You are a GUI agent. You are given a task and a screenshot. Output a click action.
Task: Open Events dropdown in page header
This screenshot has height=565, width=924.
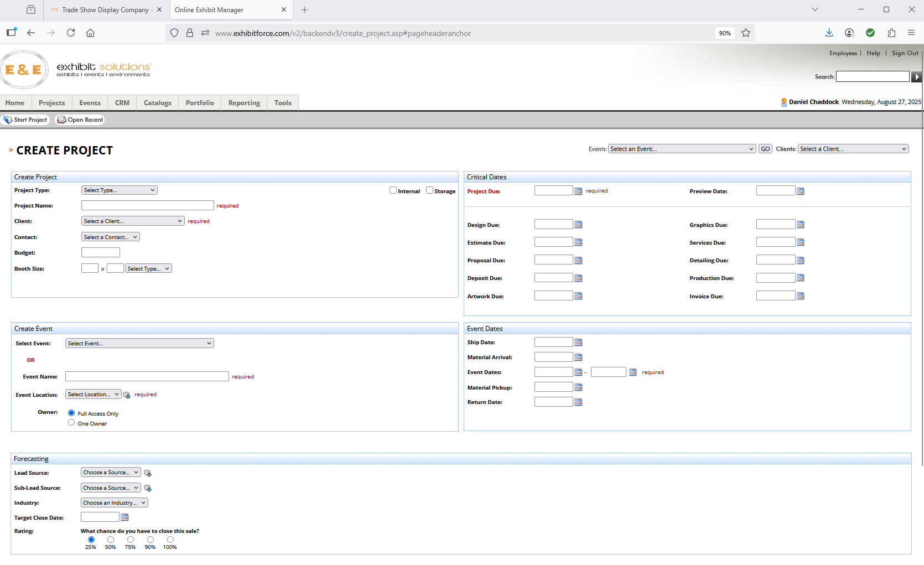[x=682, y=149]
